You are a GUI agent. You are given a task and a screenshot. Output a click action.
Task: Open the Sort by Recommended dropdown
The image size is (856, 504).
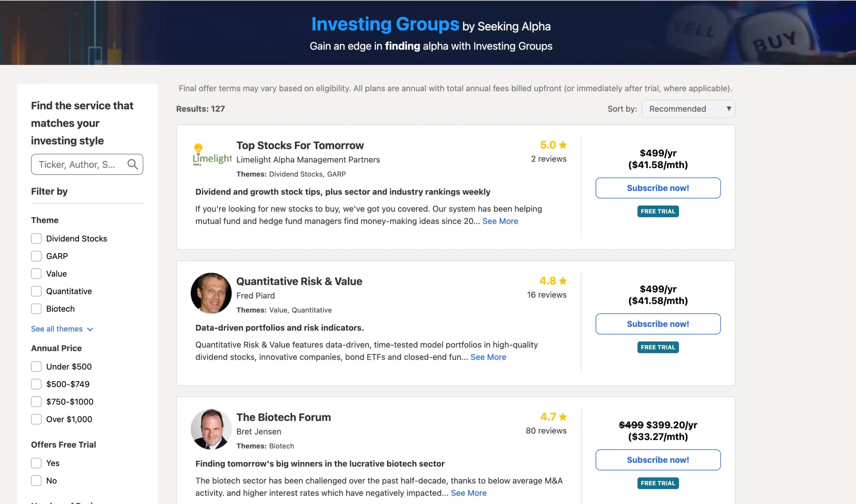tap(688, 109)
